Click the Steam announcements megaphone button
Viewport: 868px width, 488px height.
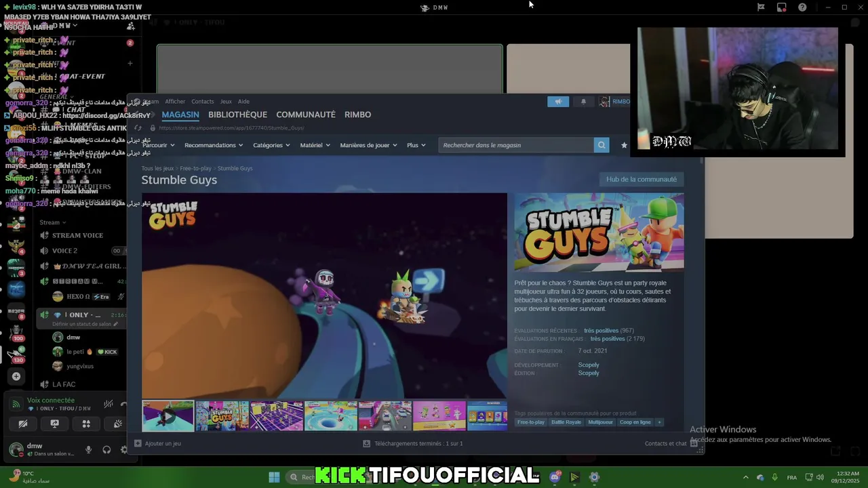coord(558,102)
